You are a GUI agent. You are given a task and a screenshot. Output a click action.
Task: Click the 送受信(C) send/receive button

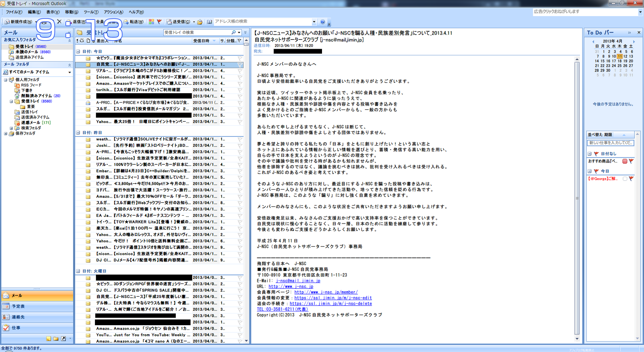click(x=179, y=22)
